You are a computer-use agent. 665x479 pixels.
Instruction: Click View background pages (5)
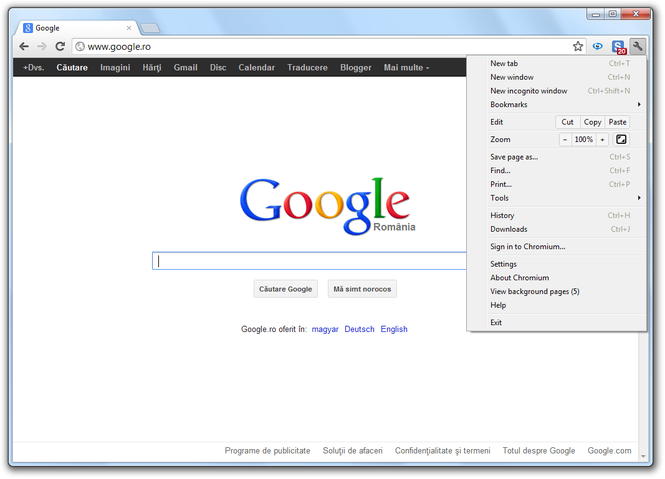566,291
